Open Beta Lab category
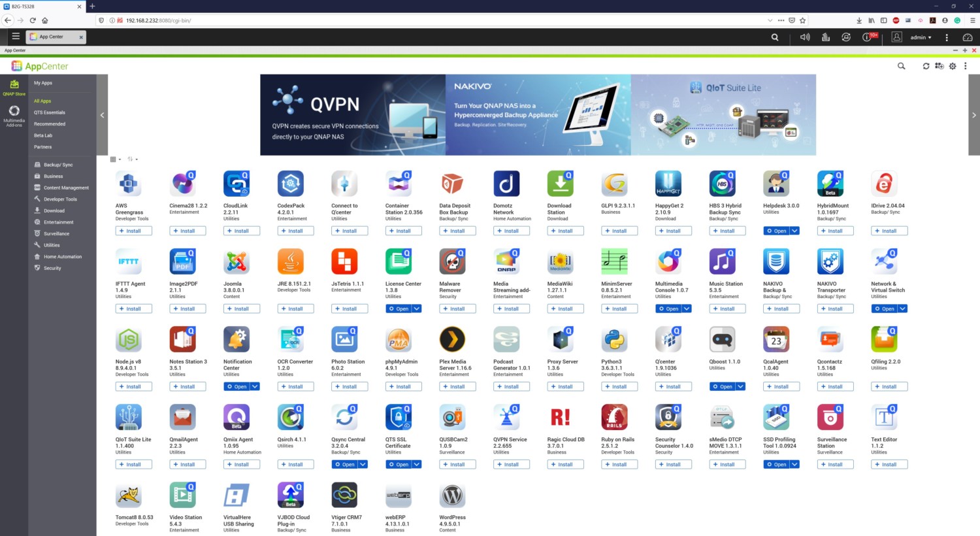The height and width of the screenshot is (536, 980). [43, 135]
